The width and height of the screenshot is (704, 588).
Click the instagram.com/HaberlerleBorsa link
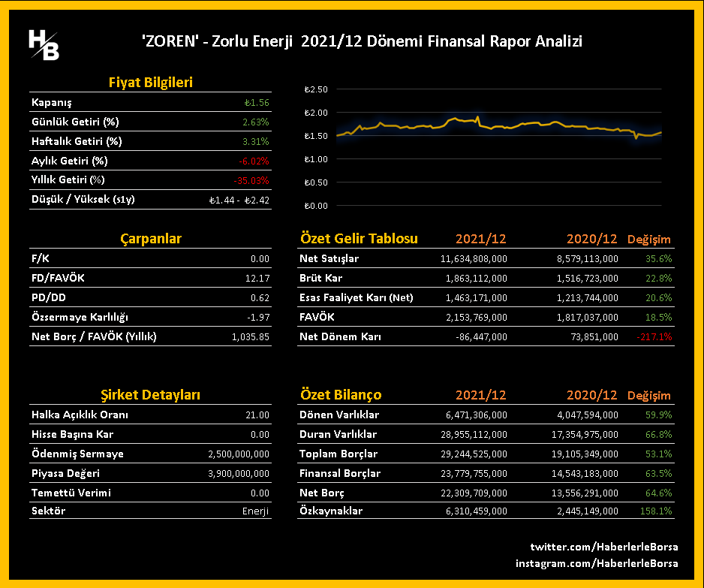(597, 563)
